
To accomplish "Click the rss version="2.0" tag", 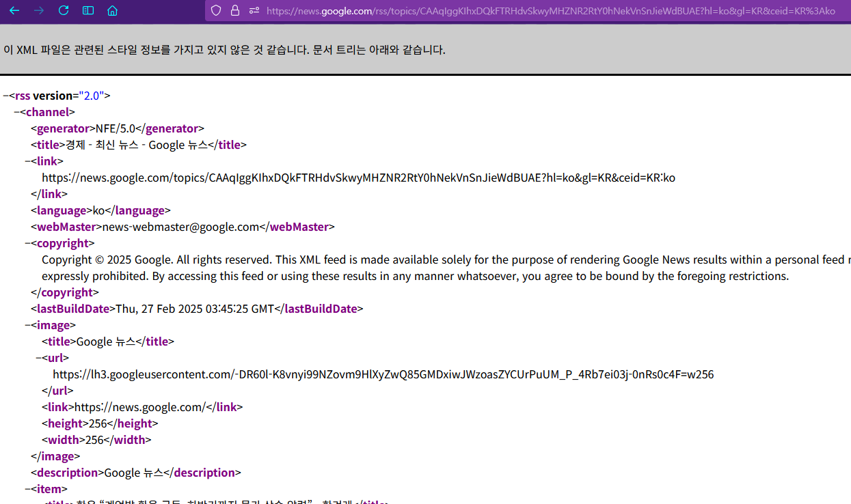I will tap(59, 96).
